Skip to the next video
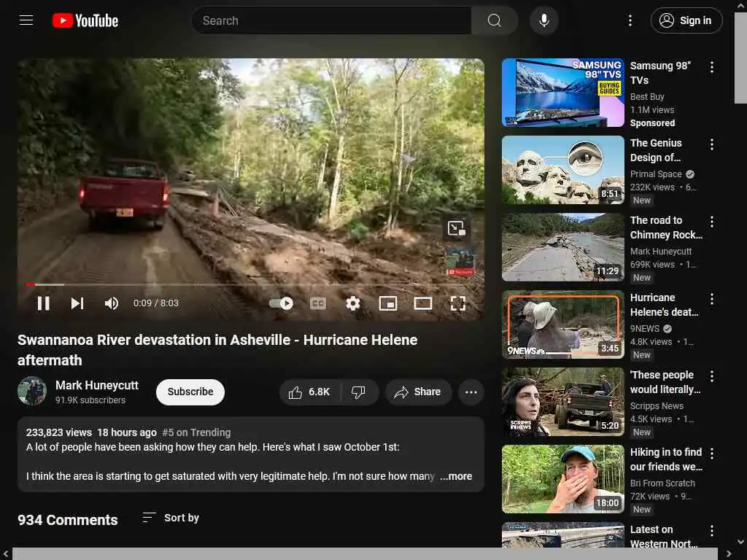Image resolution: width=747 pixels, height=560 pixels. [77, 303]
